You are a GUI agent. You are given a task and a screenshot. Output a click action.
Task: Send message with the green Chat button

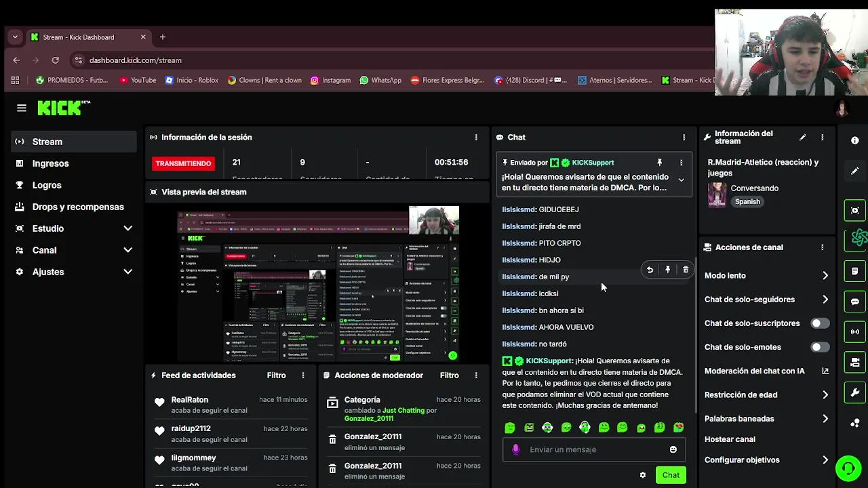671,475
